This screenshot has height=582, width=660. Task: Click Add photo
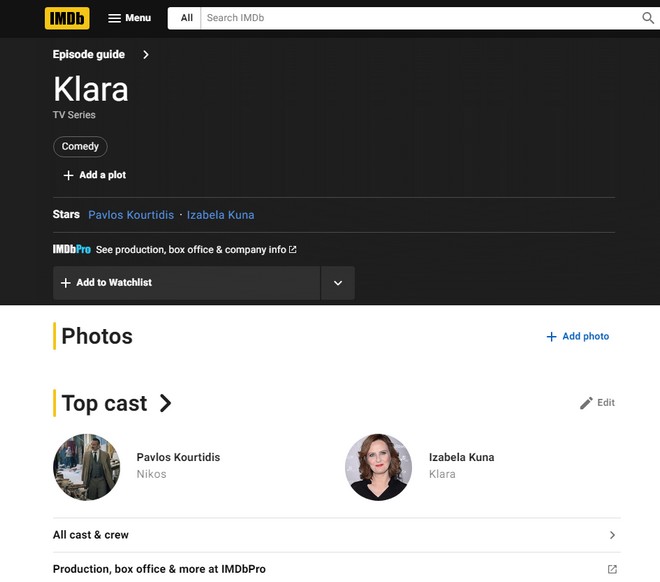coord(577,337)
